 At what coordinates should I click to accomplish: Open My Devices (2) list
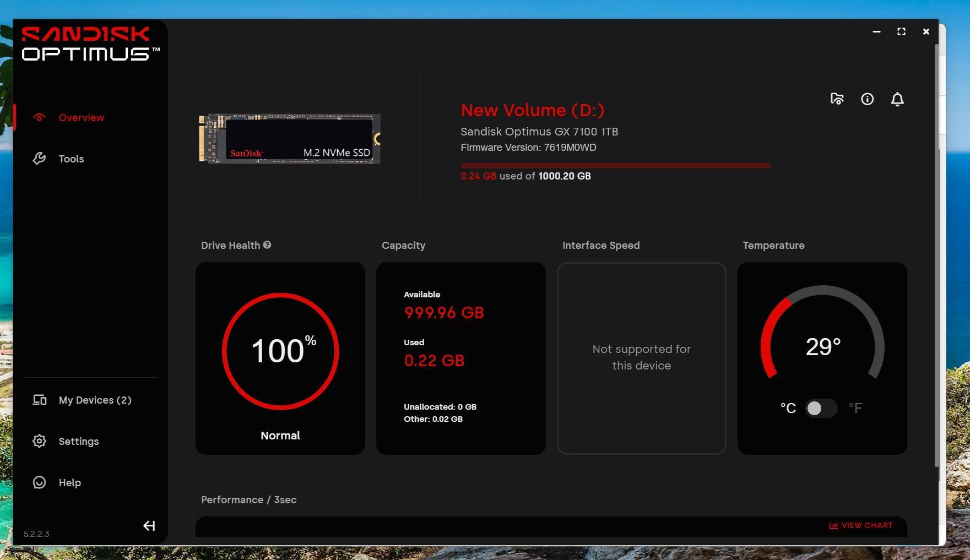(95, 400)
